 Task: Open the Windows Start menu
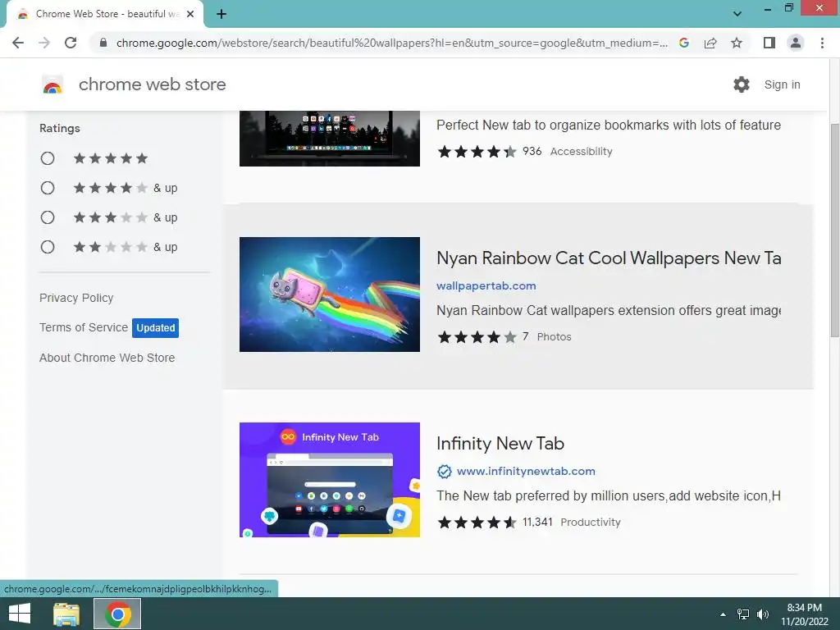(x=20, y=614)
